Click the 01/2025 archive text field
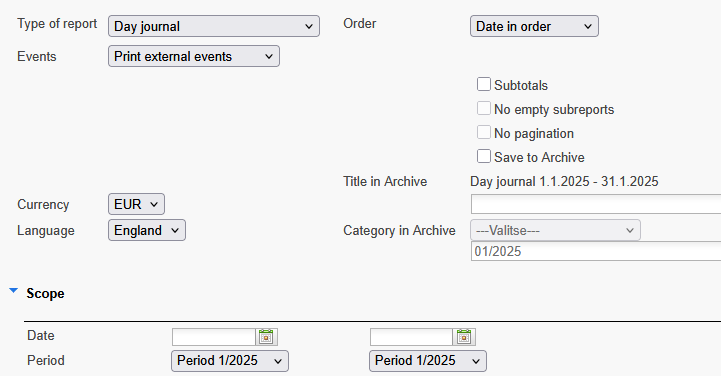The width and height of the screenshot is (721, 376). click(x=596, y=251)
